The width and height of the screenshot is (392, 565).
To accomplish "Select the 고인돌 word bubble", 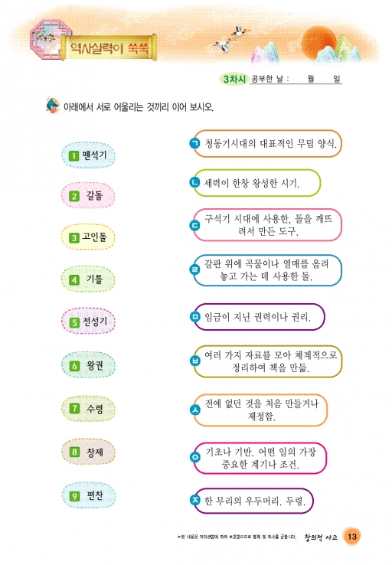I will pos(88,237).
